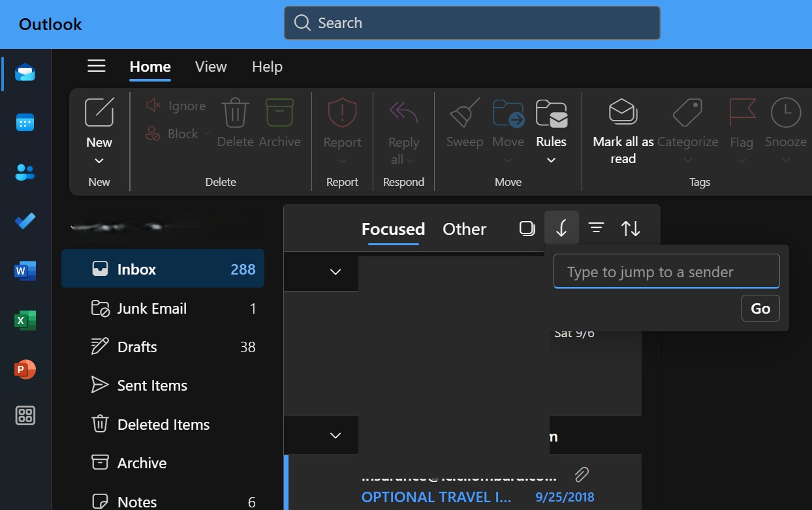Open the Mail icon in the left rail

pyautogui.click(x=25, y=73)
